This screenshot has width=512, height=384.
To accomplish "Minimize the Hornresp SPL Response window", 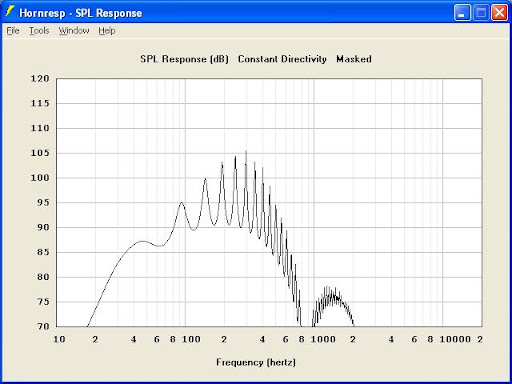I will [462, 13].
